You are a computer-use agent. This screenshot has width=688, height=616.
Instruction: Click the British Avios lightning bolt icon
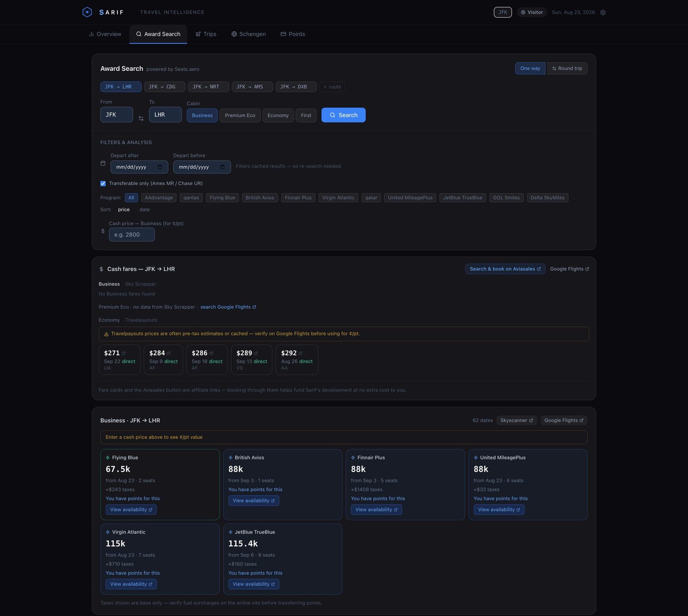[x=230, y=458]
